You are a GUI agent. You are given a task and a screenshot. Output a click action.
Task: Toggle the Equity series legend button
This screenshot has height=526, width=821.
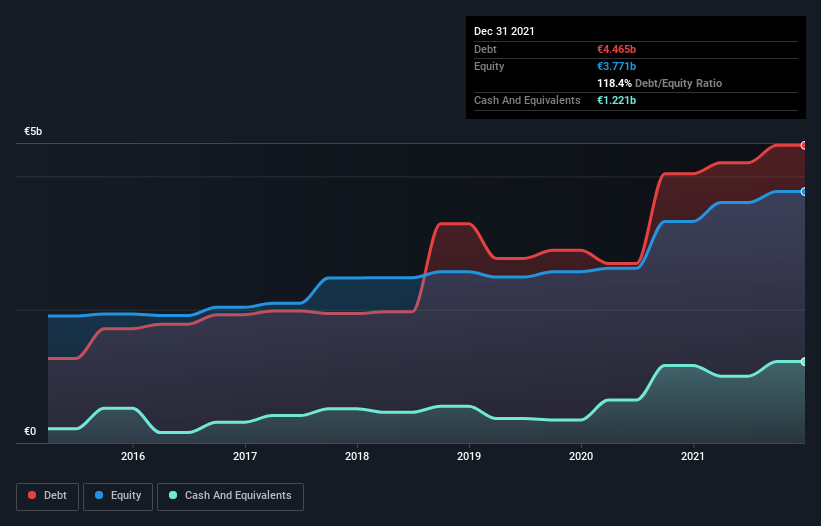(118, 496)
